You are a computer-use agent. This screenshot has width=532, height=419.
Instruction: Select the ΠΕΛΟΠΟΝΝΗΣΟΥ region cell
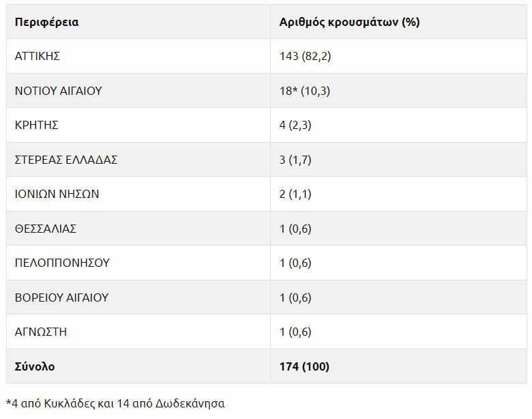point(62,263)
